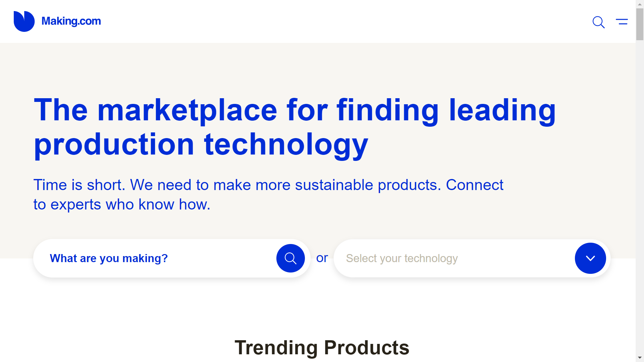The image size is (644, 362).
Task: Click the word "Connect" in the tagline
Action: coord(475,185)
